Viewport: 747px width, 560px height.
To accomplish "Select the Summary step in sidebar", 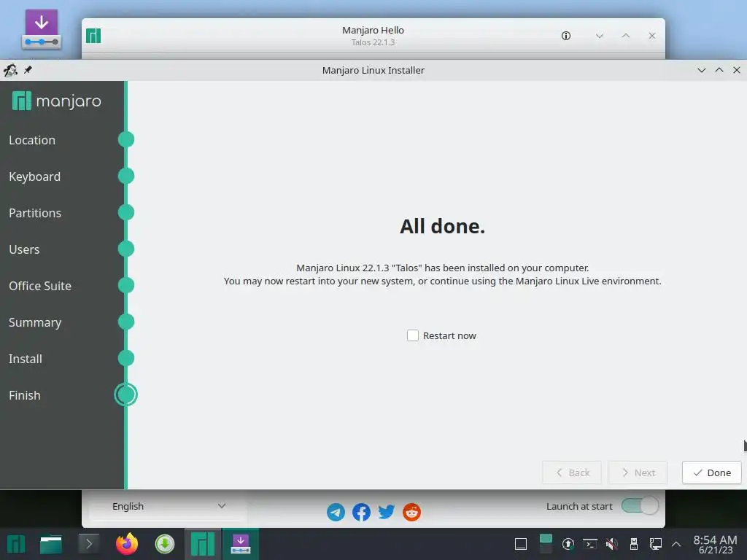I will pos(35,322).
